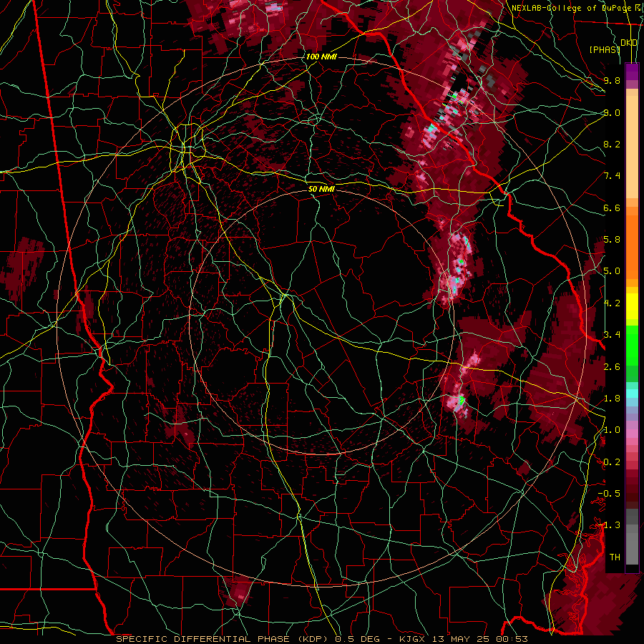This screenshot has height=644, width=644.
Task: Click the "DKD" product label
Action: click(629, 43)
